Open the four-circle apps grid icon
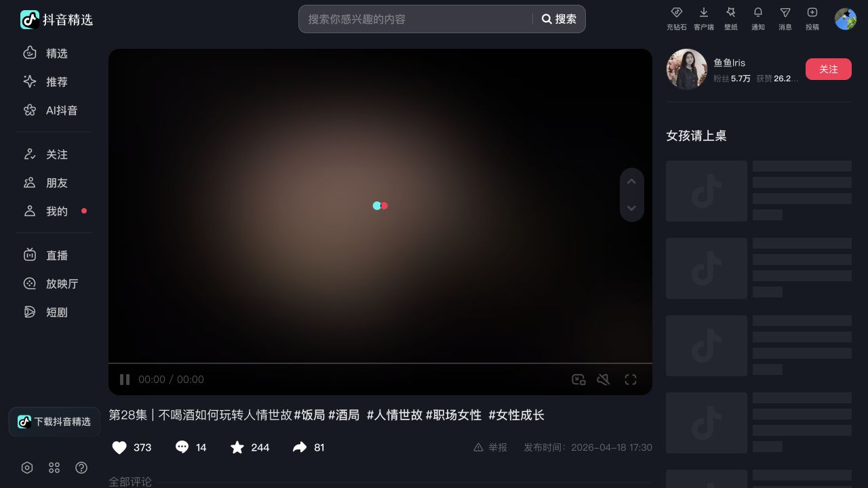868x488 pixels. point(54,468)
